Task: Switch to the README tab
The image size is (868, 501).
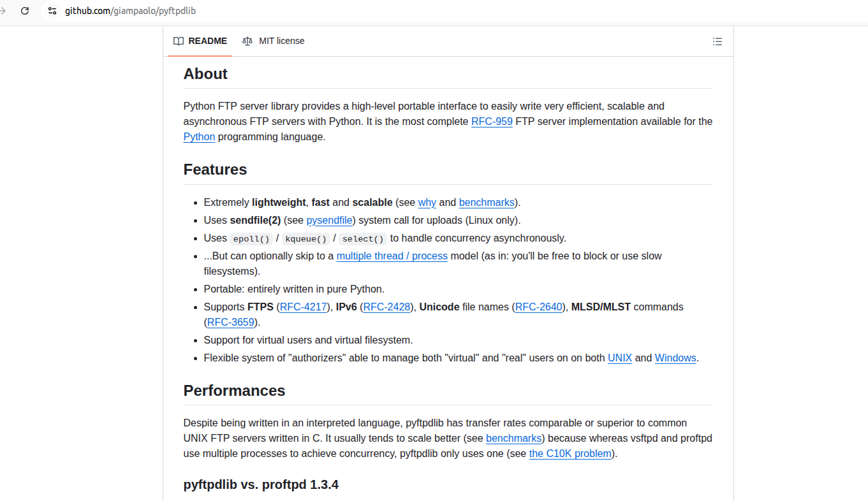Action: point(200,41)
